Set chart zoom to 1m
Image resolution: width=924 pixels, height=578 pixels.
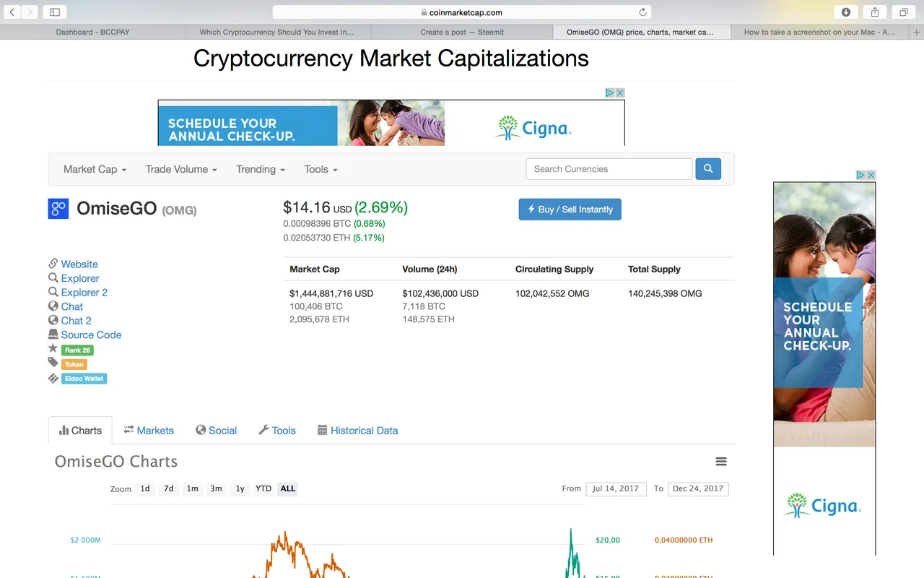[x=192, y=489]
